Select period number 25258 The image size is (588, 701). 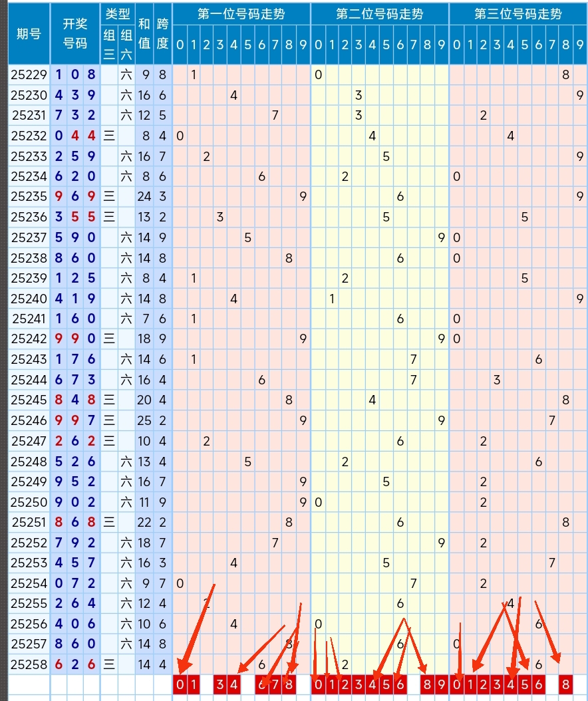29,665
